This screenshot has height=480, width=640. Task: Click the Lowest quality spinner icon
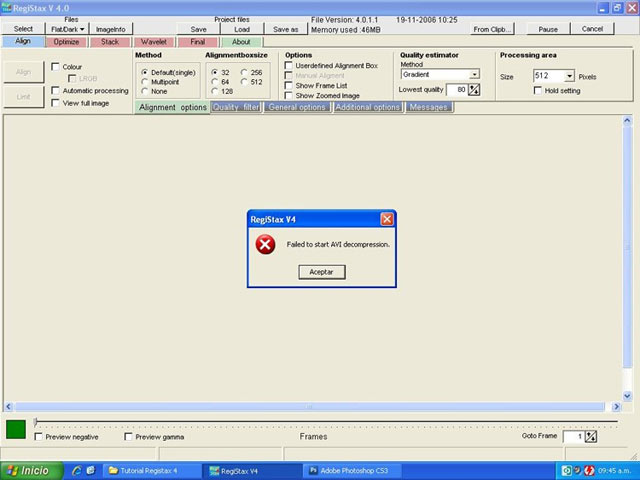pos(474,90)
